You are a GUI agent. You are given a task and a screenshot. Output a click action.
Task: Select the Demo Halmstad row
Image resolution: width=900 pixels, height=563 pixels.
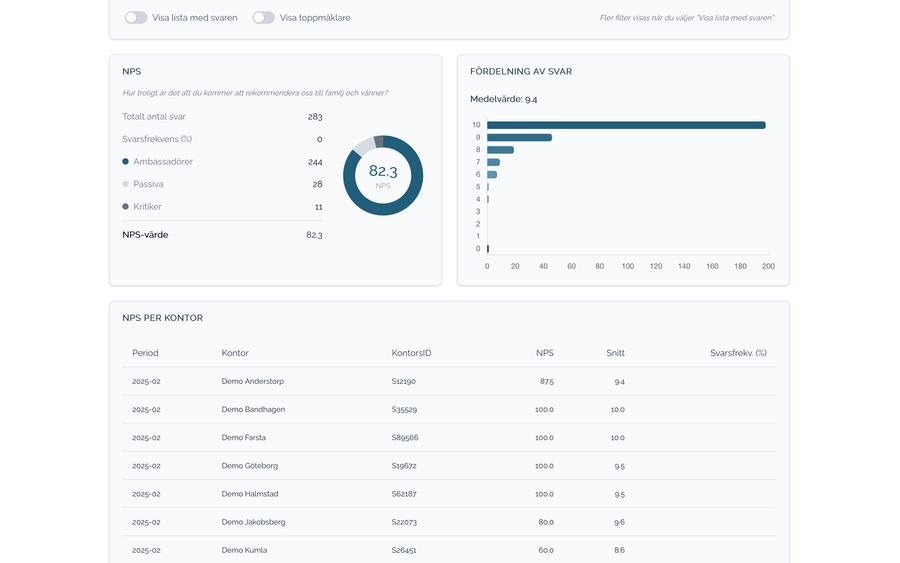coord(449,494)
